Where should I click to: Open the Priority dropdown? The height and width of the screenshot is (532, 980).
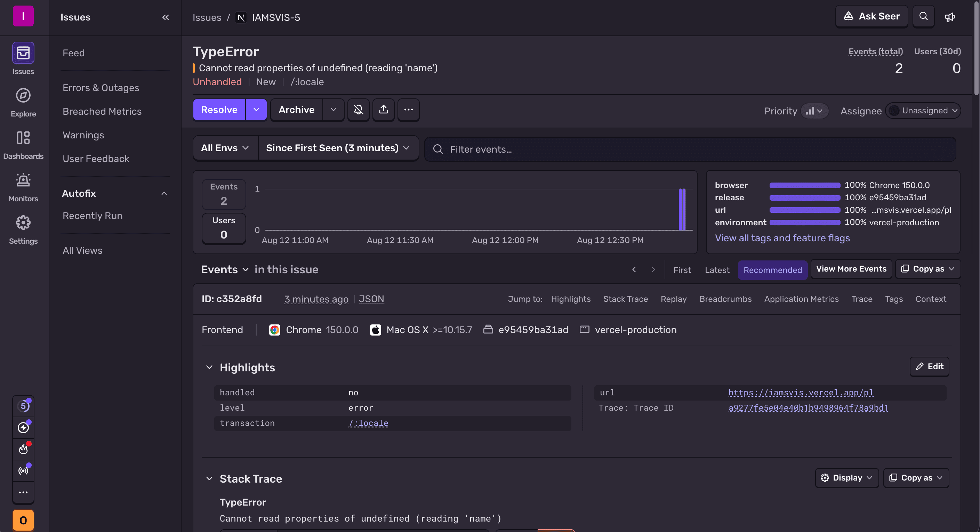814,111
